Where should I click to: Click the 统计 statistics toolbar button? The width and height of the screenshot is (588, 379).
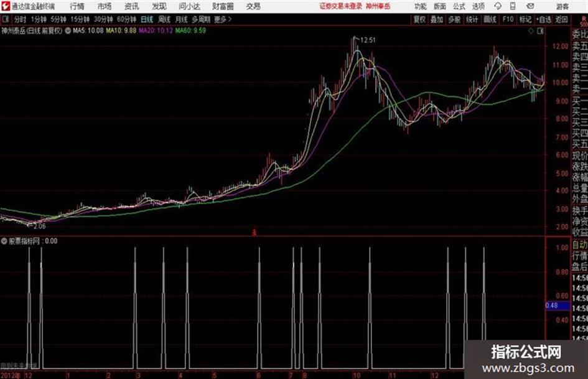point(472,19)
